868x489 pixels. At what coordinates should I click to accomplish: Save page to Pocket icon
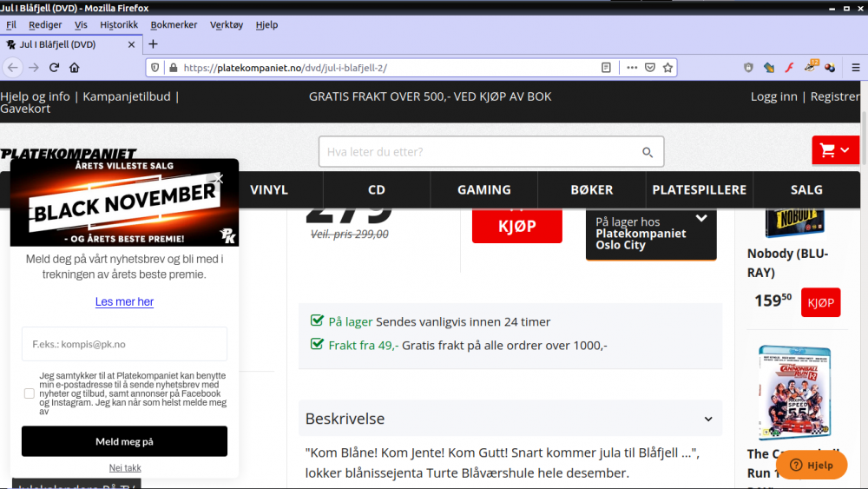coord(650,68)
